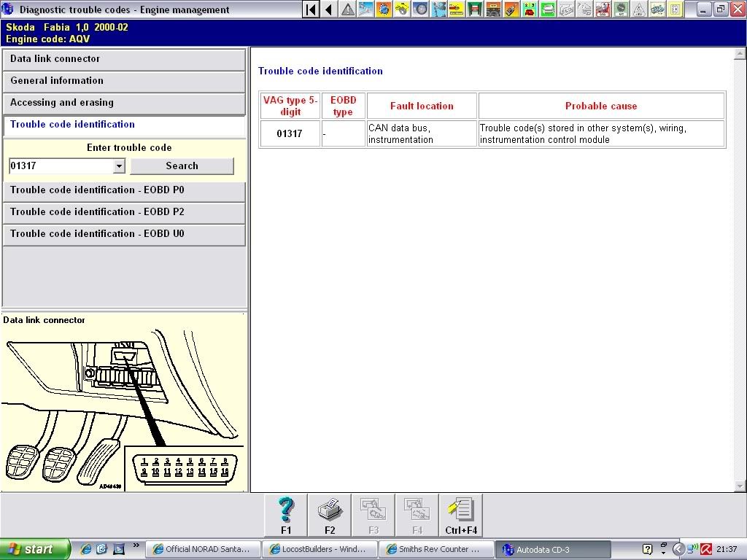
Task: Jump to first page with the skip-back arrow
Action: click(311, 9)
